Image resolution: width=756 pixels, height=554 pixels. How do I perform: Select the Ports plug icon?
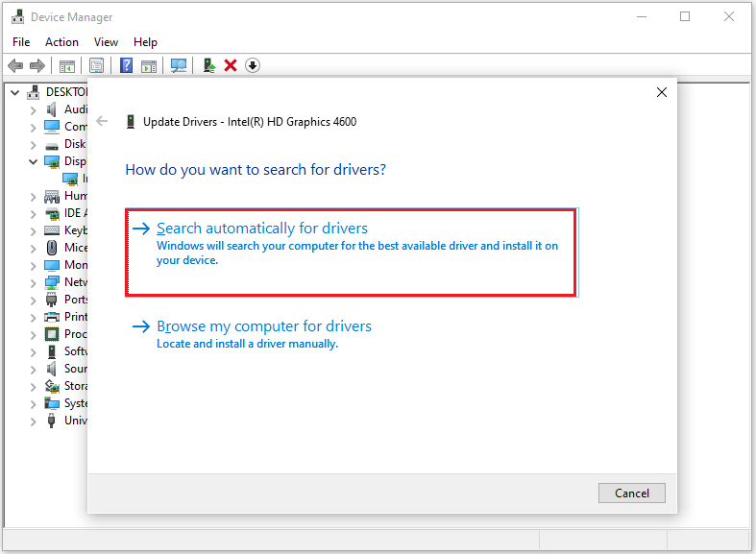point(52,300)
